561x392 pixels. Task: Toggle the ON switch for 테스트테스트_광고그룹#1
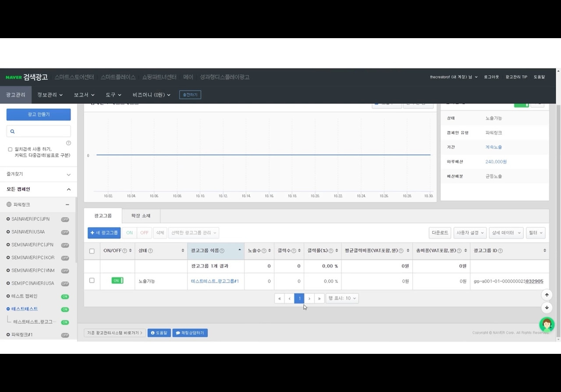coord(117,281)
